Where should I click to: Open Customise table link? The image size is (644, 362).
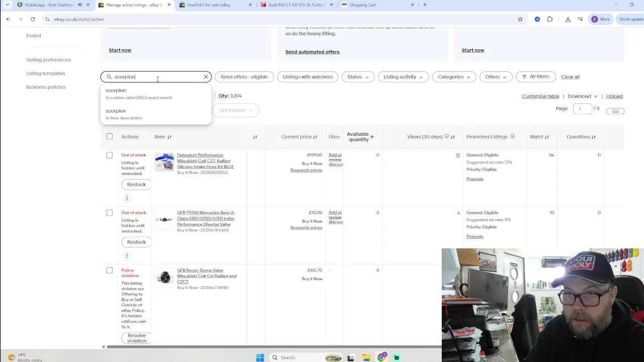click(540, 96)
